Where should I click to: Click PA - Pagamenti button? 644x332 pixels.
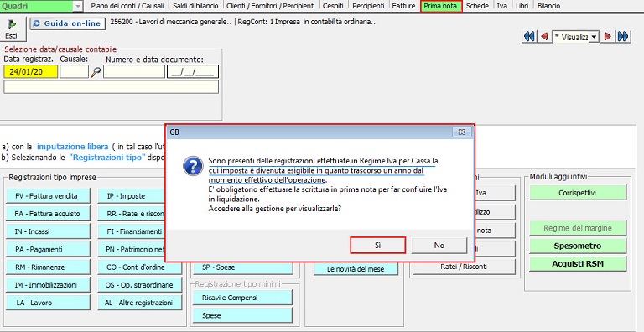click(48, 249)
